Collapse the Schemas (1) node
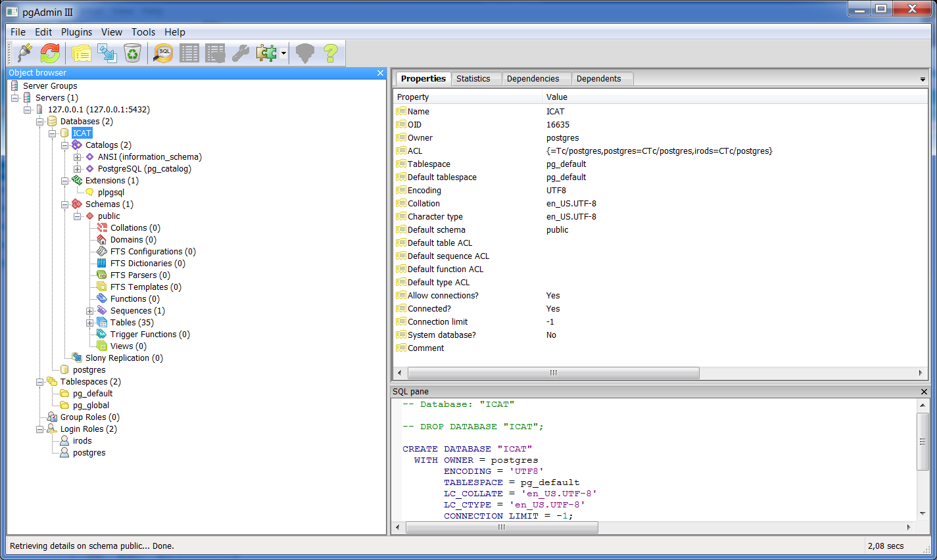 [x=64, y=204]
